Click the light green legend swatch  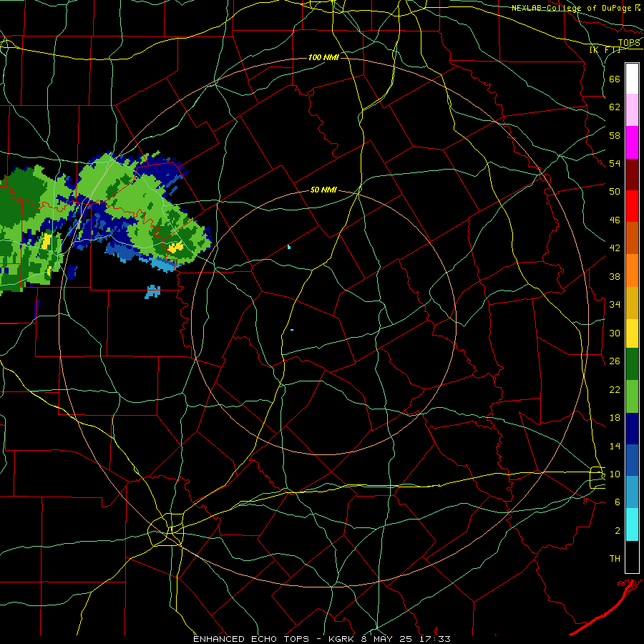[x=632, y=396]
